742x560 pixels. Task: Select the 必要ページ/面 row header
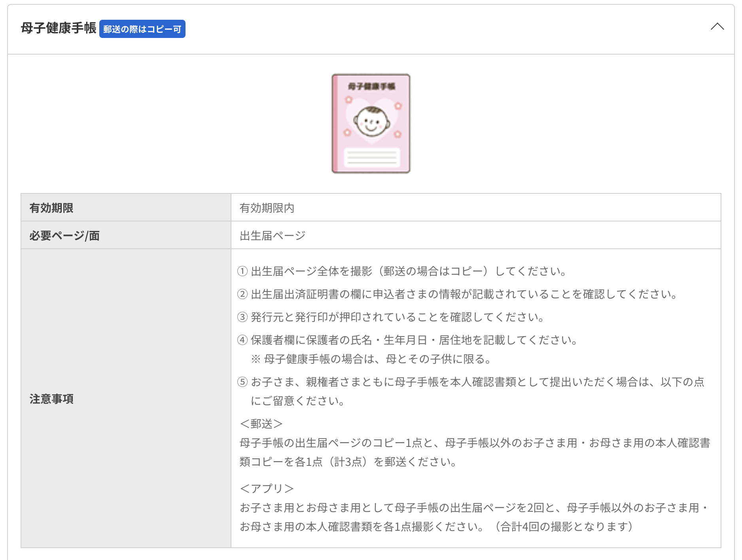(64, 236)
